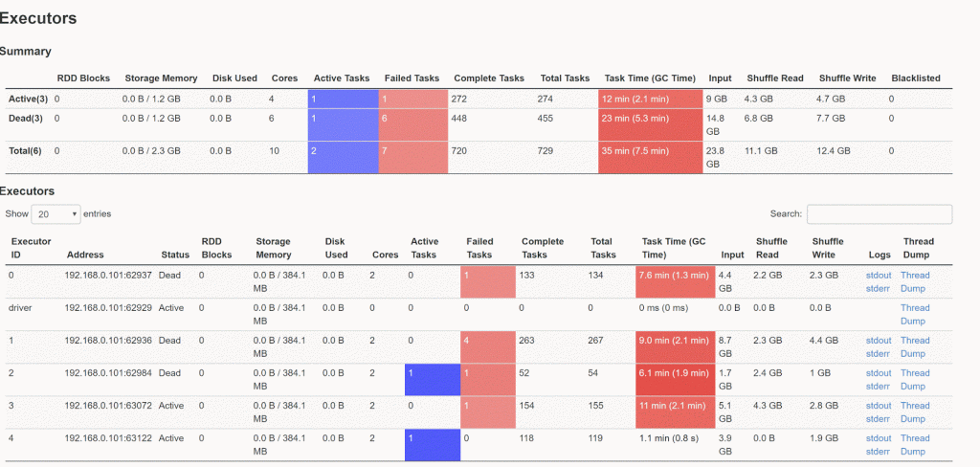Image resolution: width=980 pixels, height=467 pixels.
Task: Click the Blacklisted summary column header
Action: coord(916,78)
